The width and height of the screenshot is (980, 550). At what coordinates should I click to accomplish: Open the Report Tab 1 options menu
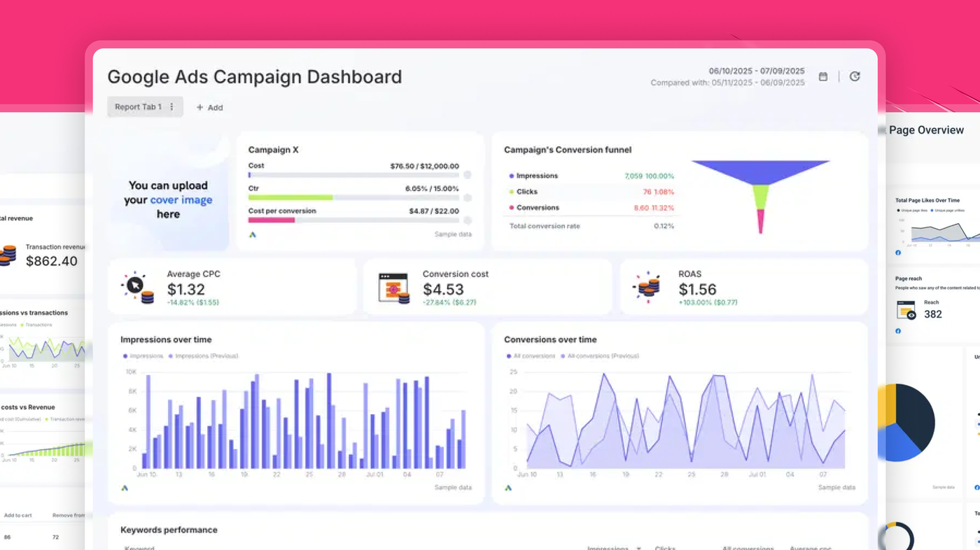pos(171,106)
